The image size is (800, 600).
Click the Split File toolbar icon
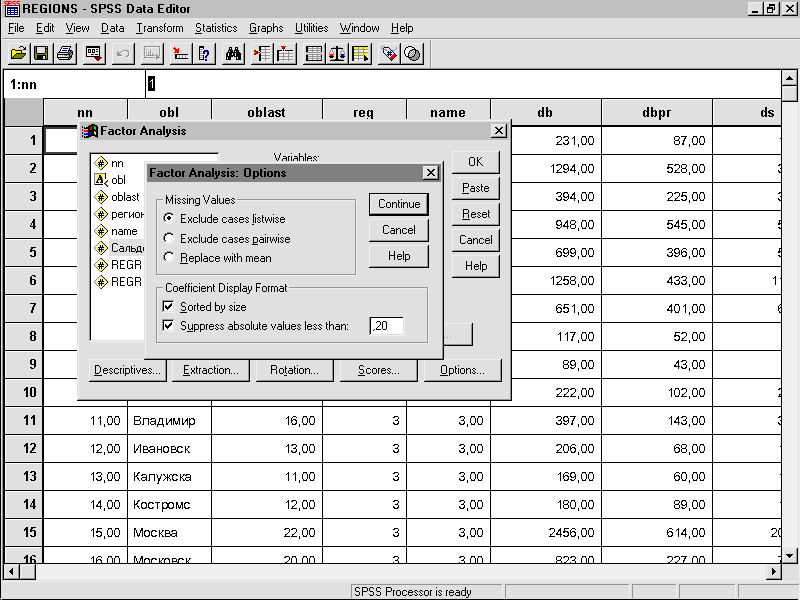313,54
